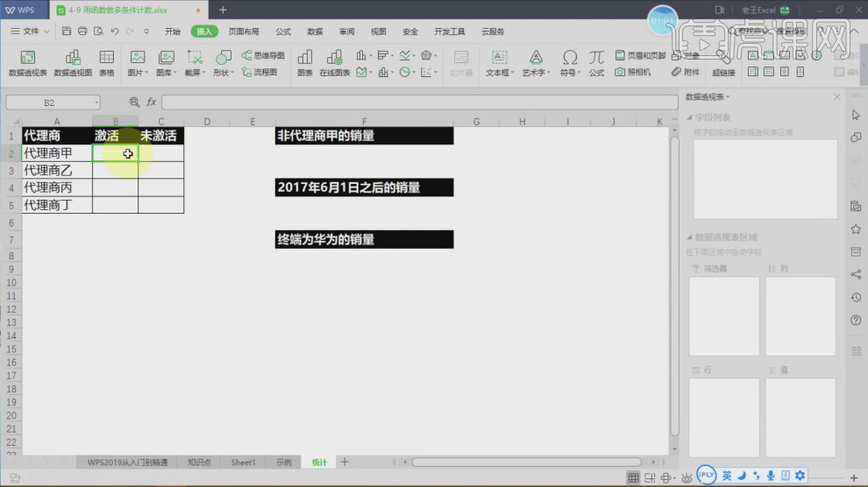
Task: Open the mind map (思维导图) tool
Action: [x=263, y=55]
